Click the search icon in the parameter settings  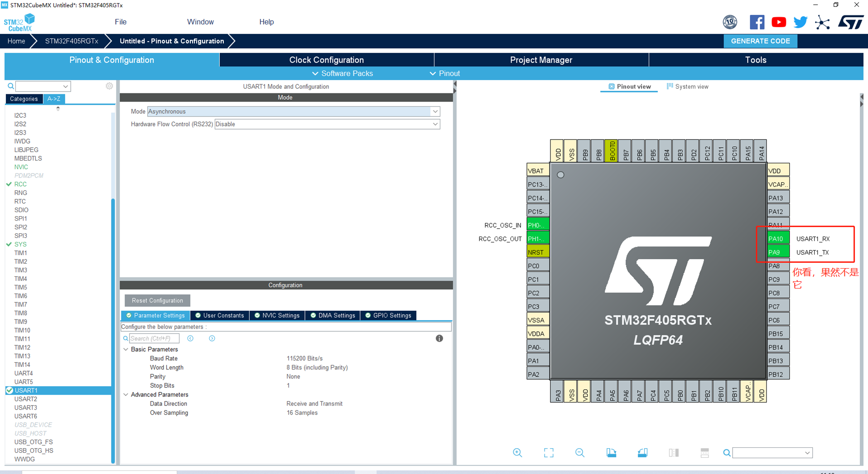pos(125,339)
